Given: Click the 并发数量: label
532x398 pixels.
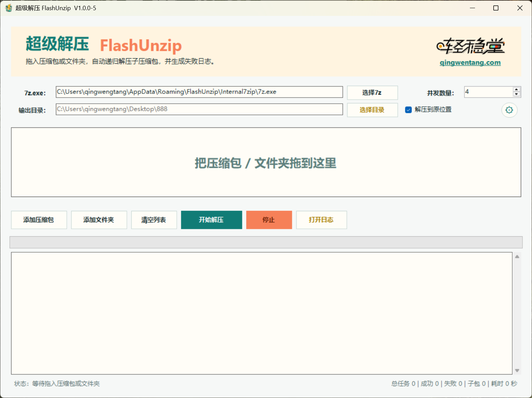Looking at the screenshot, I should click(x=440, y=93).
